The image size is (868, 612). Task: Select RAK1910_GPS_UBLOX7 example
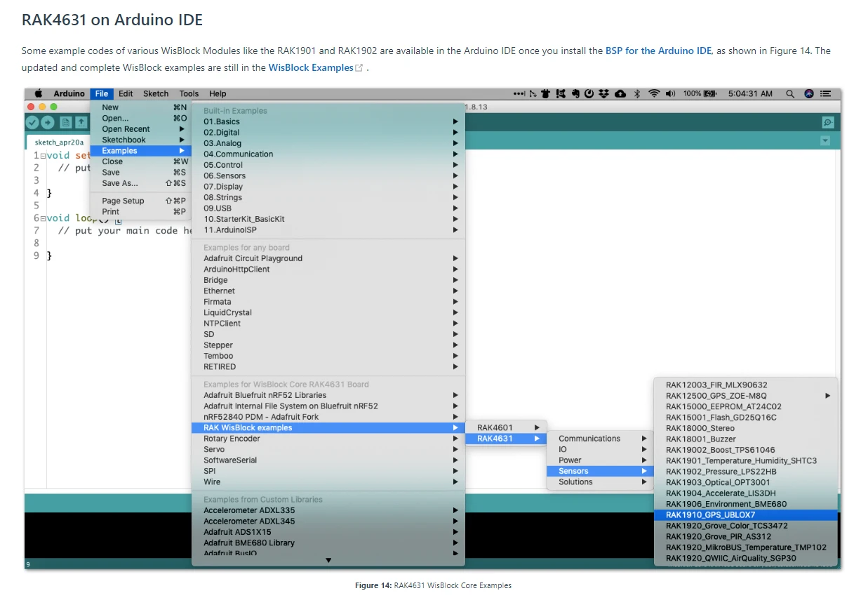point(746,515)
